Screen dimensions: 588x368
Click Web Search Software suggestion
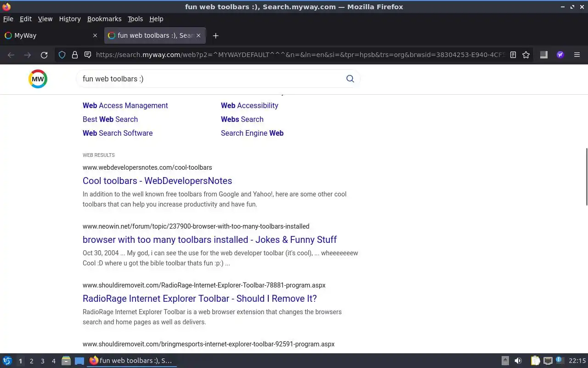coord(118,133)
